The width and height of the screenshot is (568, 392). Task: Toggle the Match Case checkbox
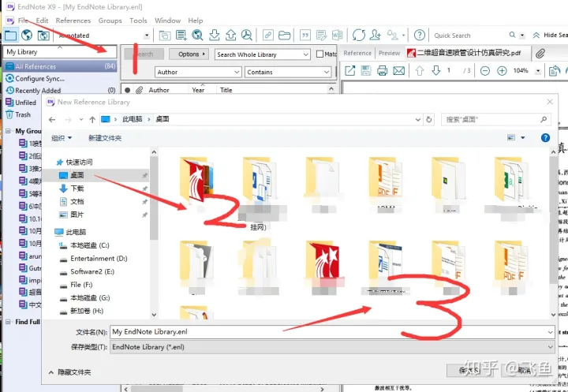pyautogui.click(x=319, y=54)
